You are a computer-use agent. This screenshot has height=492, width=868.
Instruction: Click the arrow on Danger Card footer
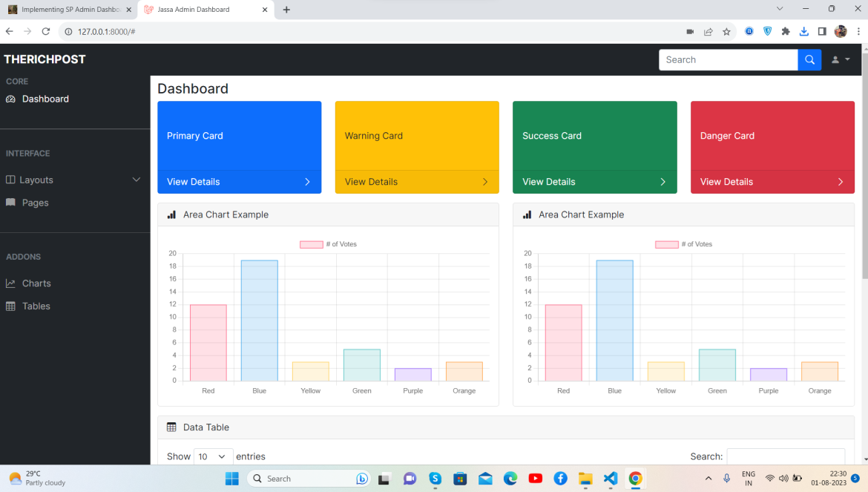point(841,182)
